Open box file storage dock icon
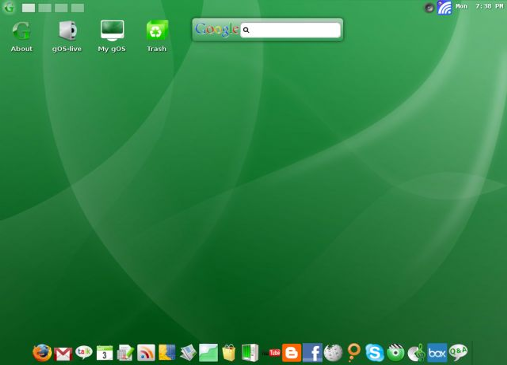The image size is (507, 365). tap(437, 353)
